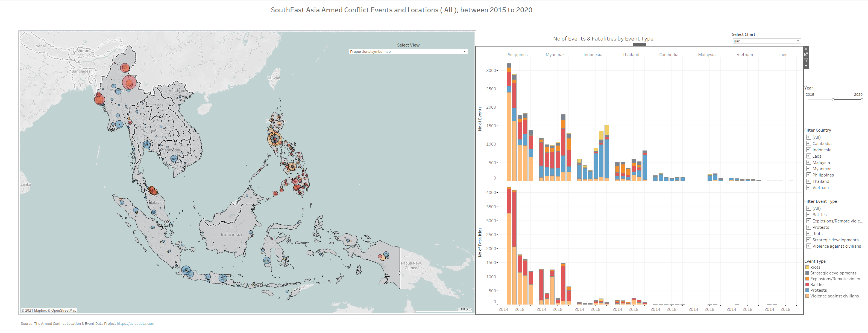Screen dimensions: 868x333
Task: Click the Year slider's left handle
Action: click(x=833, y=100)
